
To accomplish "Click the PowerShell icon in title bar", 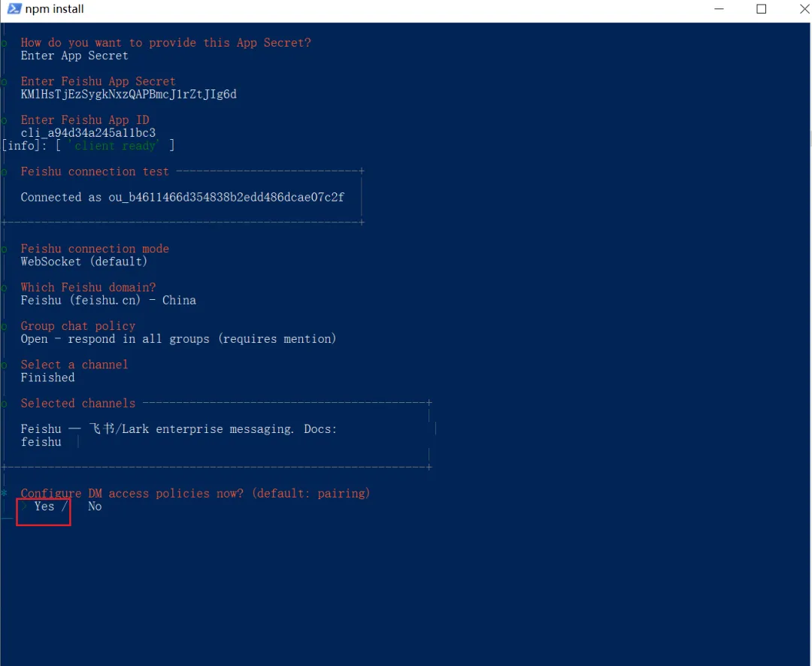I will coord(14,9).
